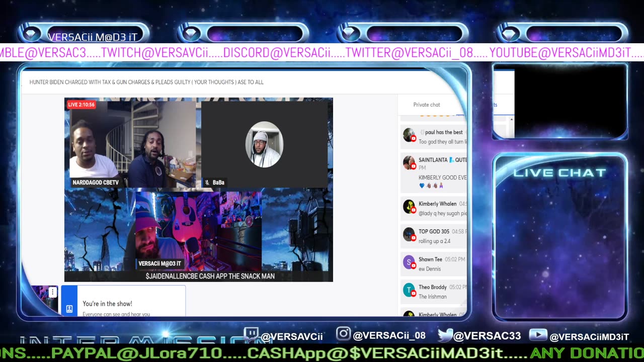
Task: Click the @VERSACii_08 Instagram handle at bottom
Action: 389,335
